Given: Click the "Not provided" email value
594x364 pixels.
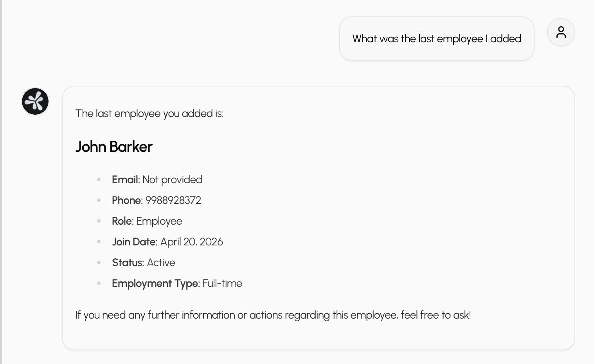Looking at the screenshot, I should coord(172,180).
